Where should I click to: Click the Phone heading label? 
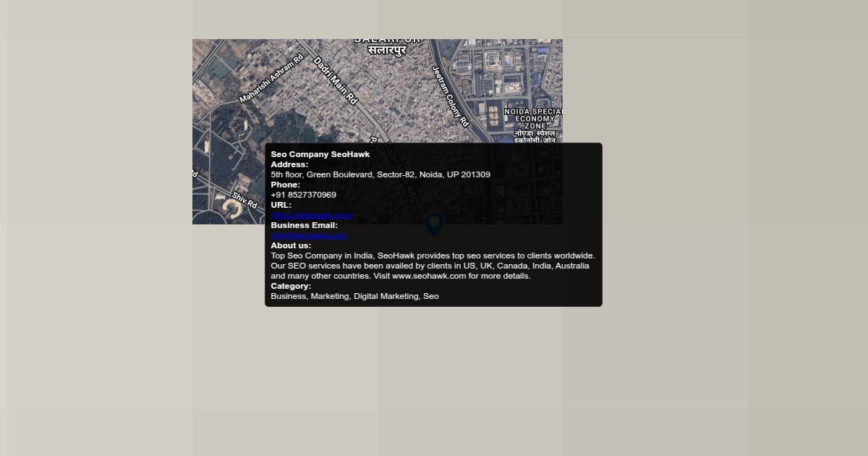[285, 185]
